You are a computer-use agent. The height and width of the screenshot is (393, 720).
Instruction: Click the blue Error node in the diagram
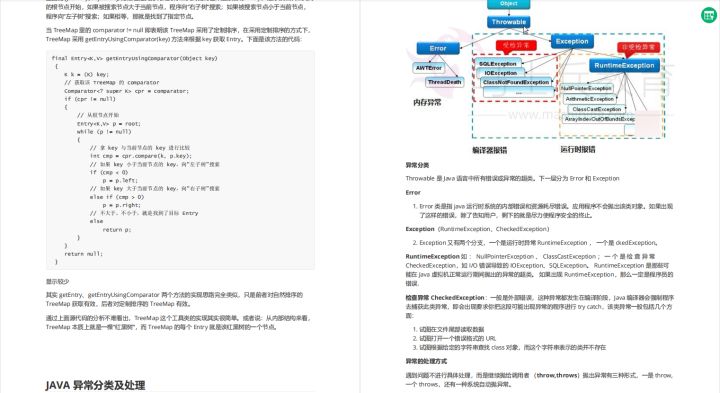438,48
